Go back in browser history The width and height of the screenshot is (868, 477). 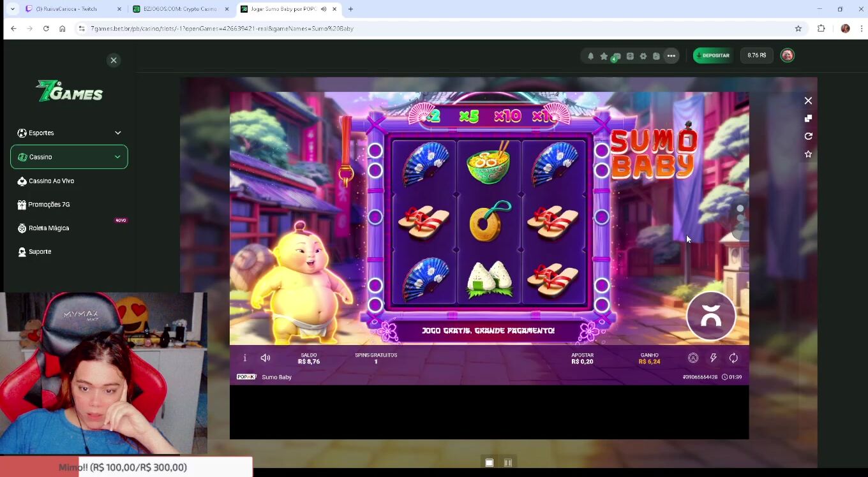pyautogui.click(x=13, y=29)
